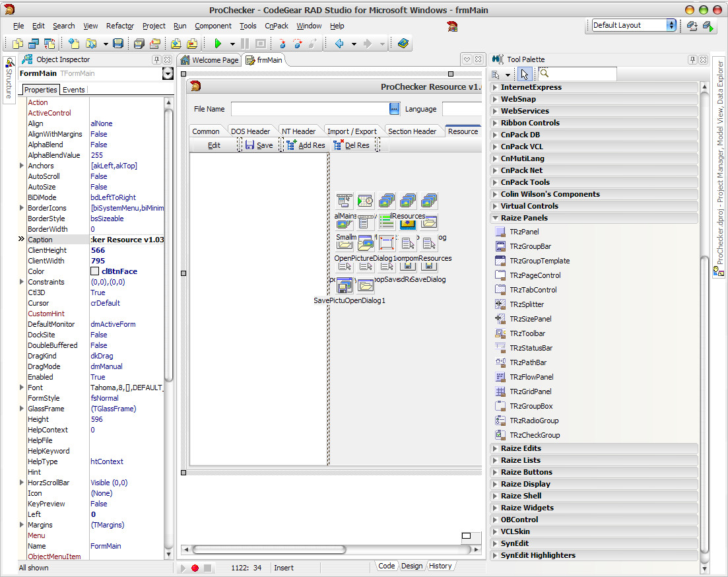The width and height of the screenshot is (728, 577).
Task: Pick the TRzGridPanel component
Action: [530, 391]
